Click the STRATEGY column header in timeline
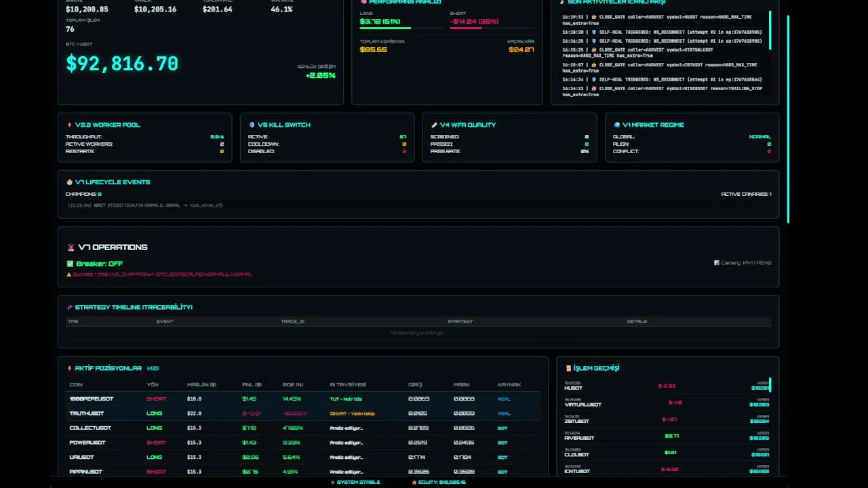Viewport: 868px width, 488px height. click(460, 321)
